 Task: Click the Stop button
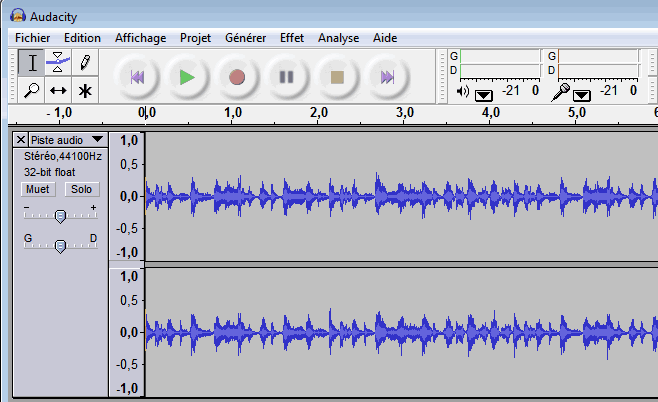click(x=337, y=77)
